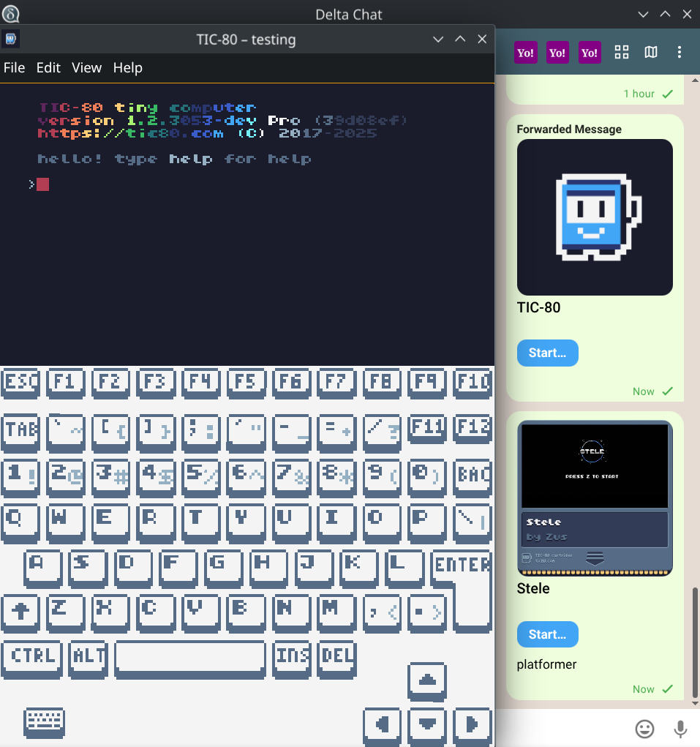
Task: Open the apps grid icon in chat header
Action: pyautogui.click(x=621, y=52)
